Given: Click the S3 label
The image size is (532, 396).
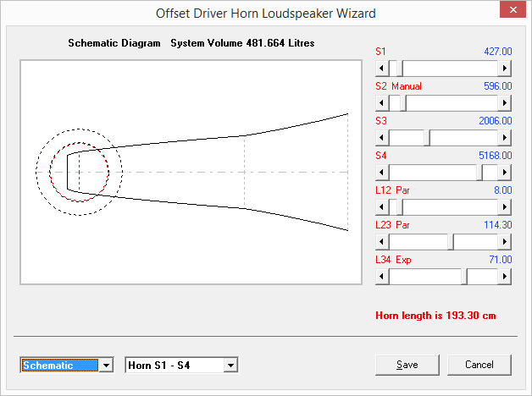Looking at the screenshot, I should pyautogui.click(x=381, y=121).
